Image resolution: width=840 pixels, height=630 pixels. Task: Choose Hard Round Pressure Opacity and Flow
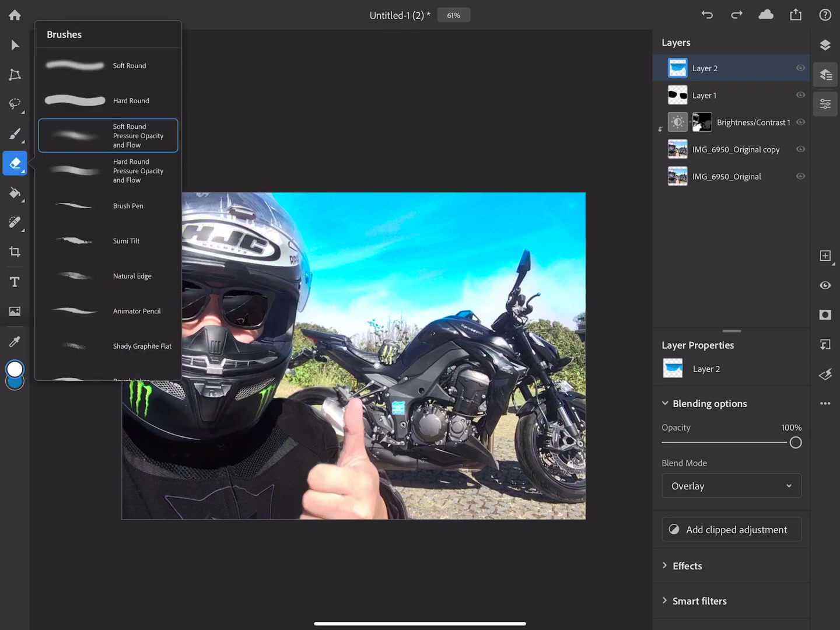tap(108, 171)
